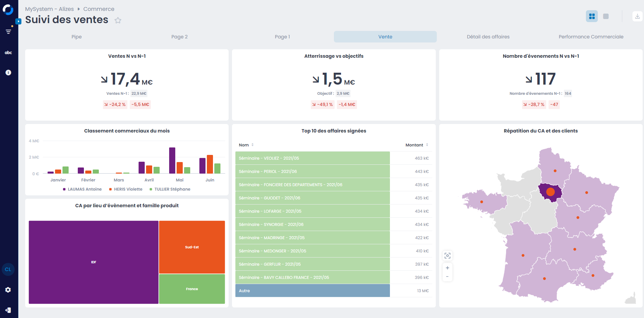The image size is (644, 318).
Task: Go to Commerce in breadcrumb
Action: (99, 9)
